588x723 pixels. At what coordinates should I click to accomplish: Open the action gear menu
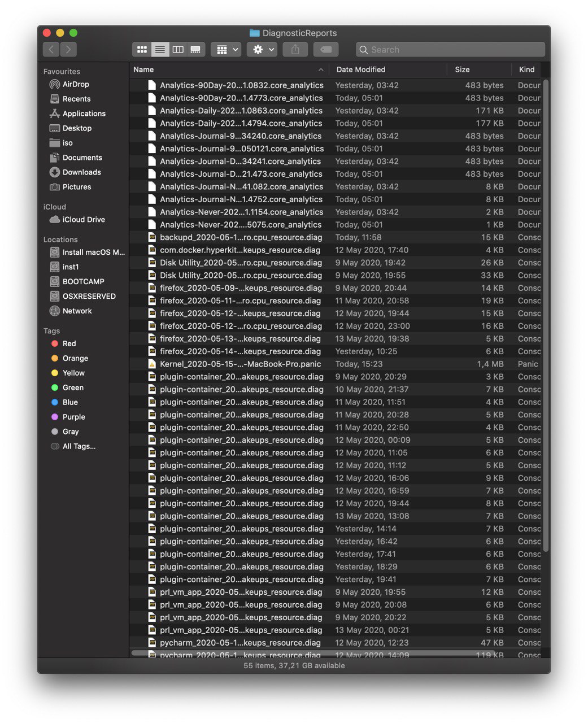pyautogui.click(x=263, y=50)
